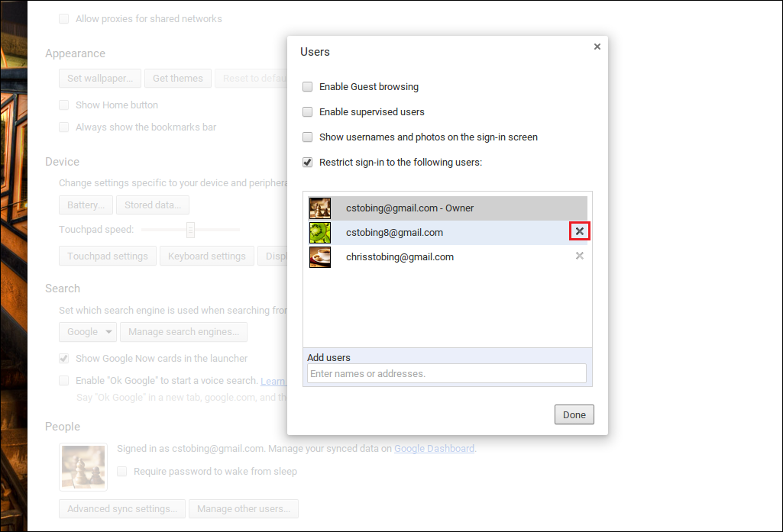Click the Set wallpaper button

click(100, 79)
